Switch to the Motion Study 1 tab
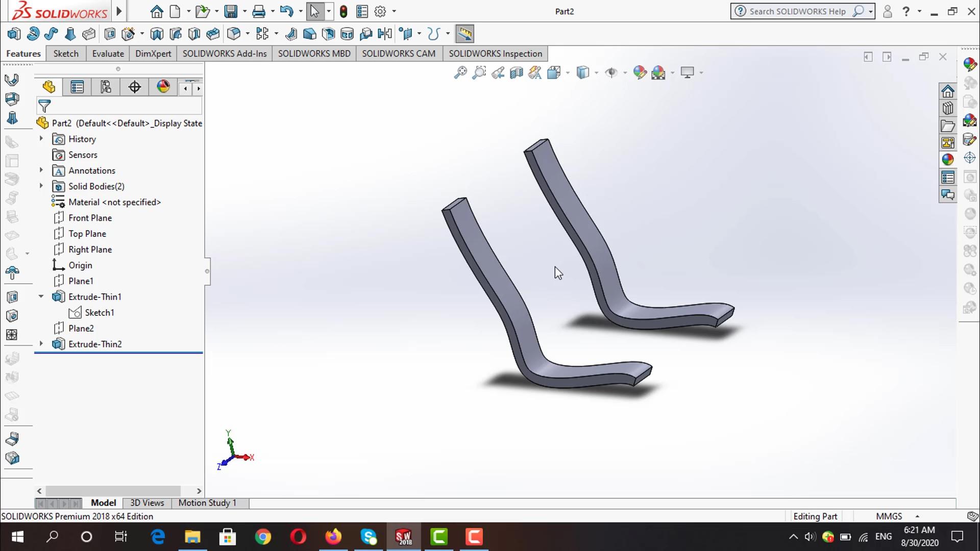Image resolution: width=980 pixels, height=551 pixels. click(207, 503)
